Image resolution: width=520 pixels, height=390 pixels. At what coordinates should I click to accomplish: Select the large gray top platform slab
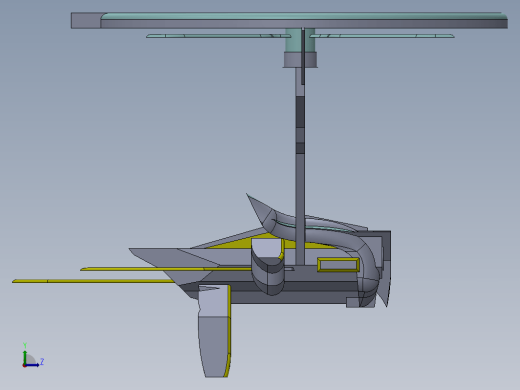(289, 22)
